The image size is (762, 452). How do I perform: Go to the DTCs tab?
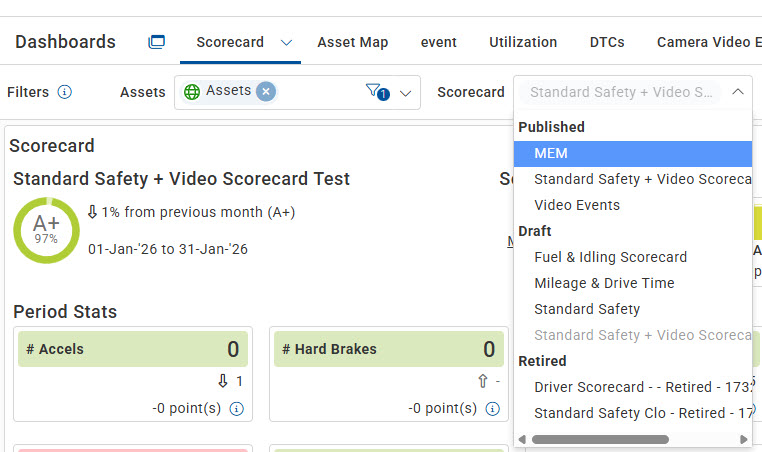pyautogui.click(x=607, y=42)
